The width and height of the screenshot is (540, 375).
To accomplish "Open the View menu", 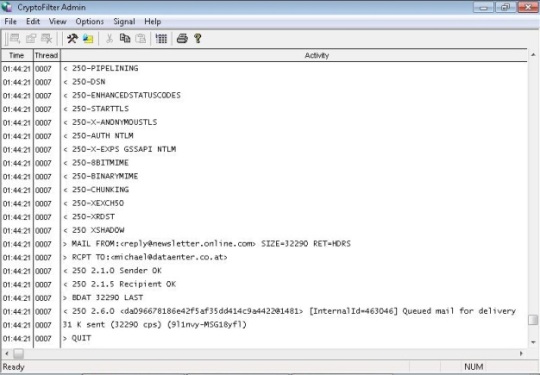I will [x=58, y=22].
